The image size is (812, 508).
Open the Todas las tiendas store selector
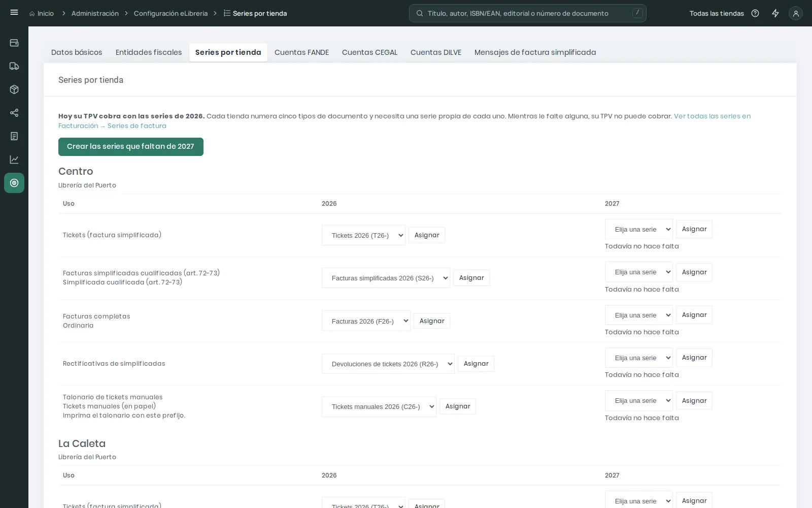tap(717, 13)
